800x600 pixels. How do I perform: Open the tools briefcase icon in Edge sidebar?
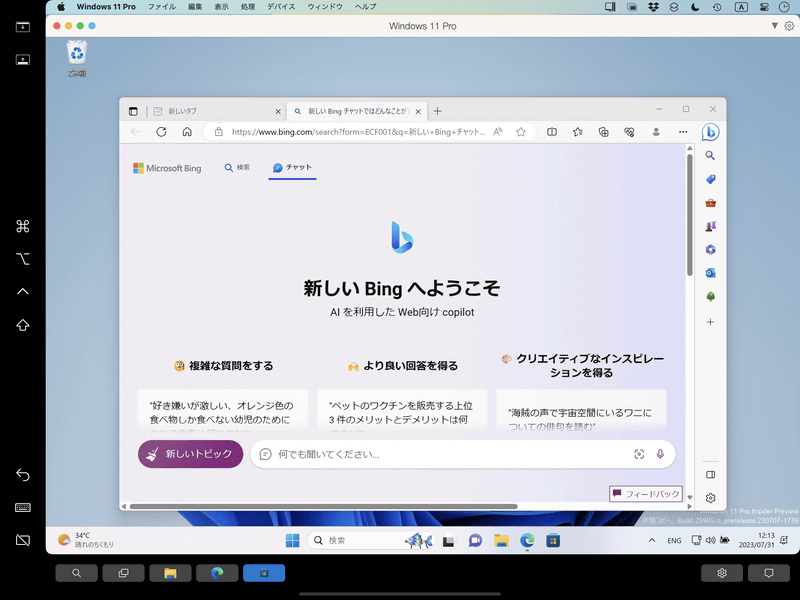pos(710,203)
